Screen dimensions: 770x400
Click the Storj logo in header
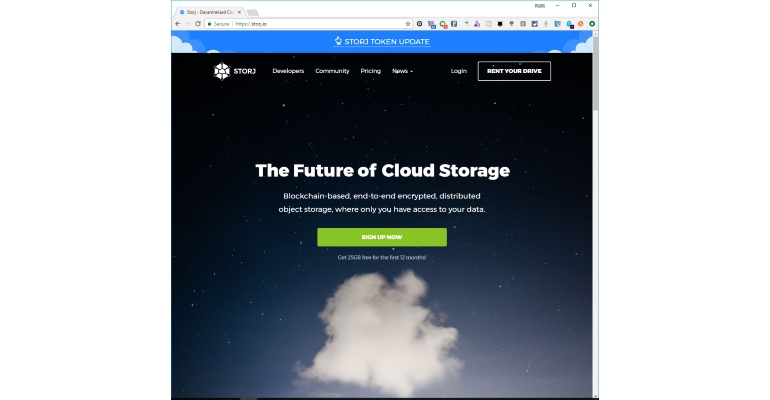[x=235, y=71]
